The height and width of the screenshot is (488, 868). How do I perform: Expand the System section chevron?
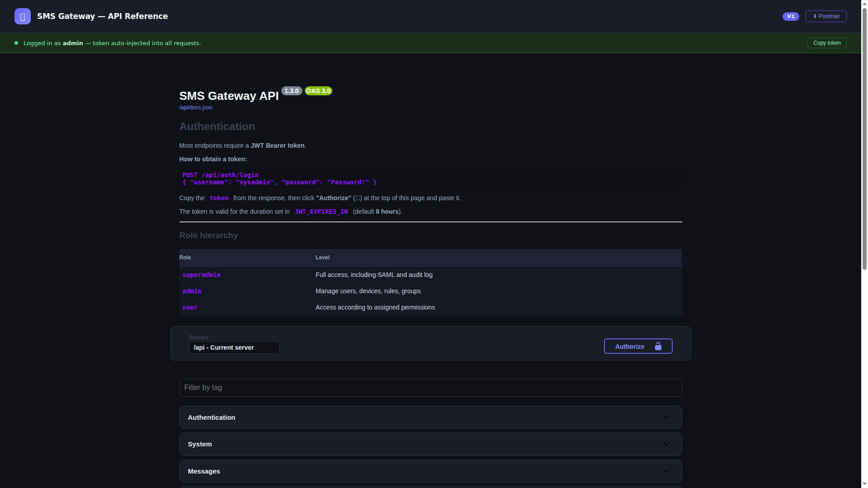pos(666,444)
